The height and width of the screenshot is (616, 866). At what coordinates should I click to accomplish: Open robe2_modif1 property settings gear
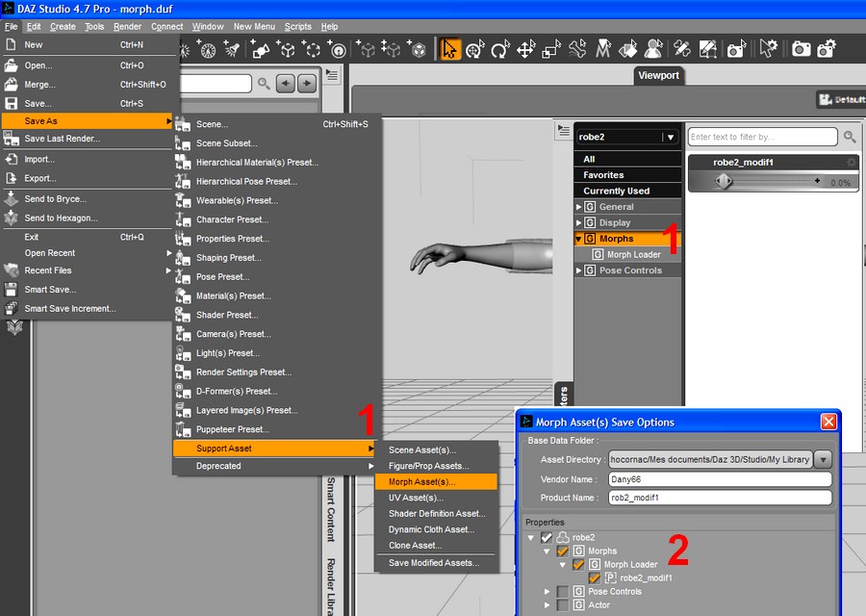point(852,163)
